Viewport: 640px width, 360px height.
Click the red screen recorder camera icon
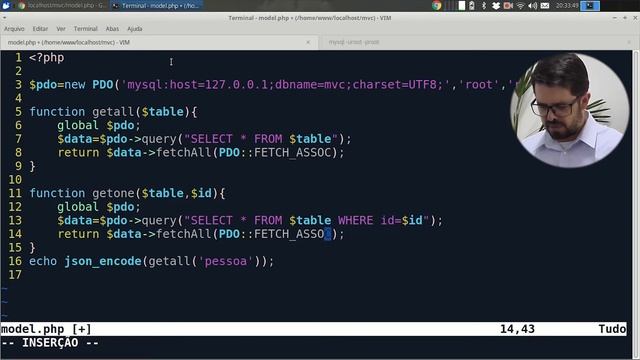pos(508,5)
